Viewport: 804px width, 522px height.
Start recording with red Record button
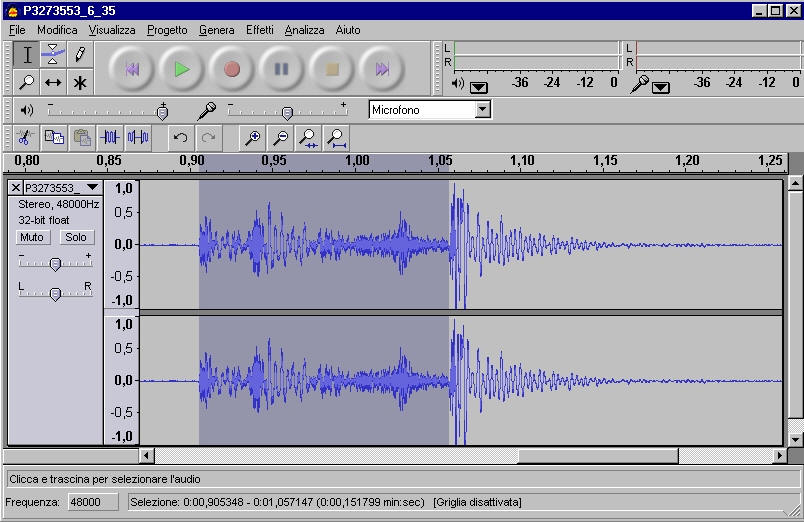pos(232,69)
